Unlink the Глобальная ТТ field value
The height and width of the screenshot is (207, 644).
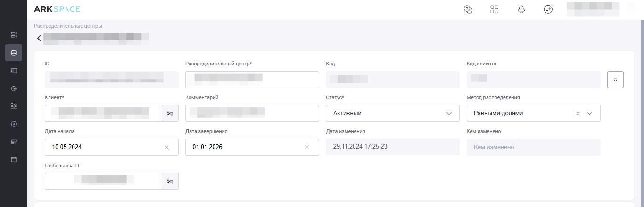[170, 181]
